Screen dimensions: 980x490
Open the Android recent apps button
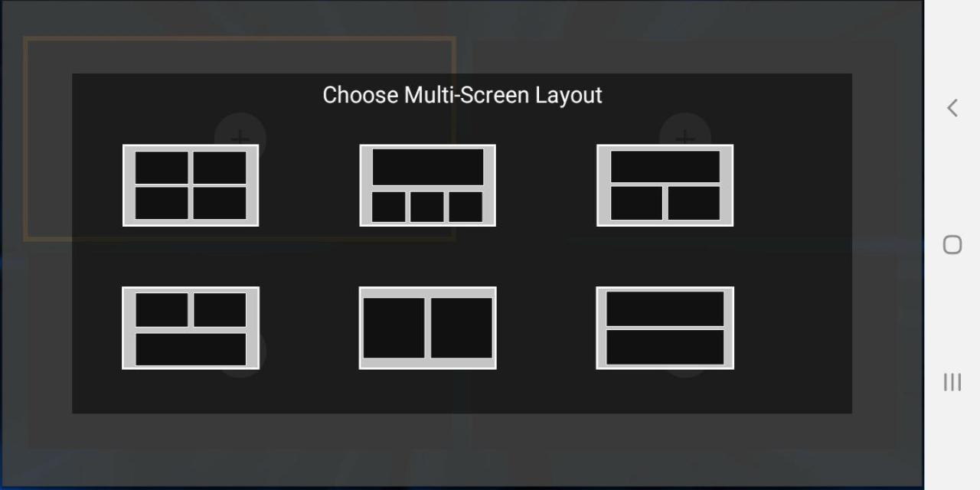coord(952,382)
